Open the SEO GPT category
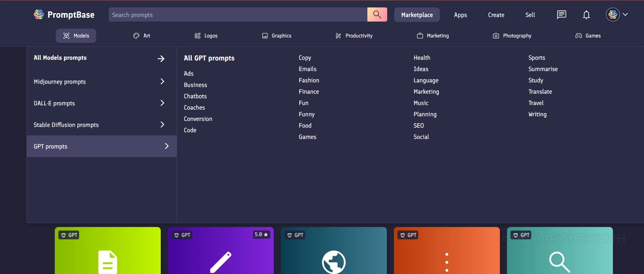This screenshot has height=274, width=644. click(419, 126)
